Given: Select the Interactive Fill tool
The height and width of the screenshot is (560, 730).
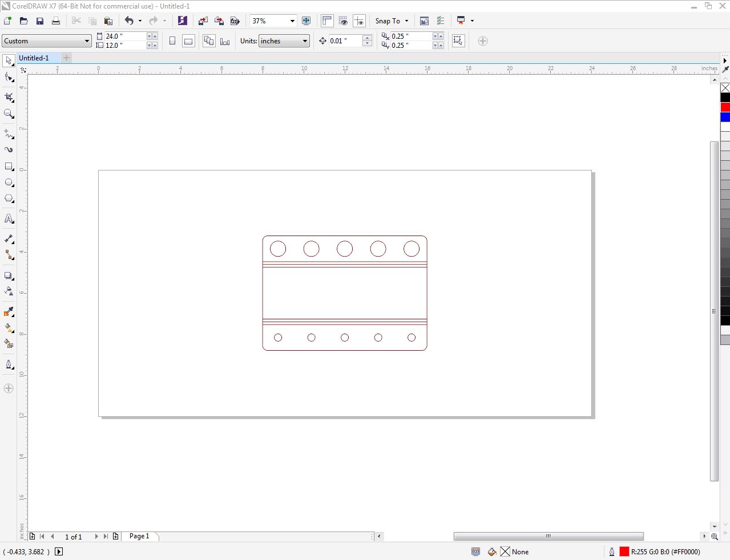Looking at the screenshot, I should 9,328.
